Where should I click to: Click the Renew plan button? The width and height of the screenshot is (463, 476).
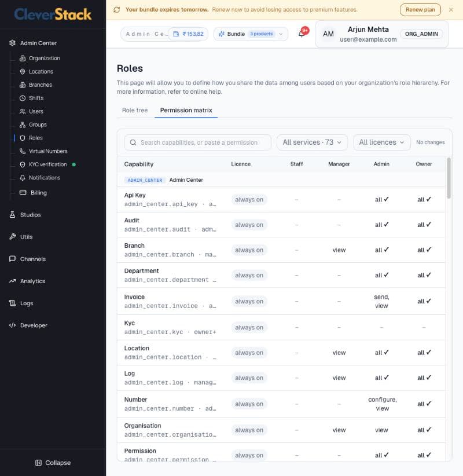point(420,10)
